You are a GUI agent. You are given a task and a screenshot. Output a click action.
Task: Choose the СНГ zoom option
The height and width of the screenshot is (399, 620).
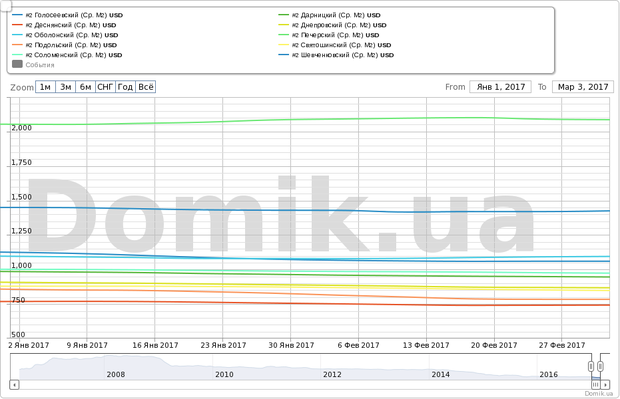point(106,87)
